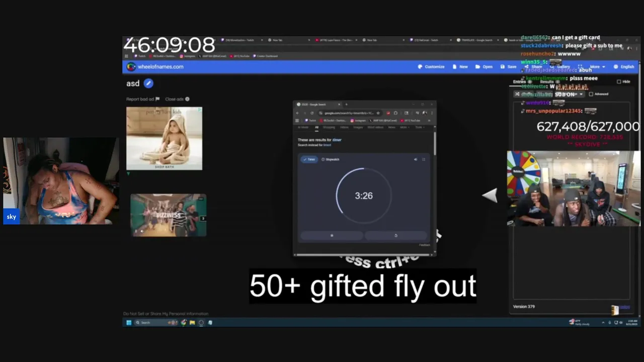Viewport: 644px width, 362px height.
Task: Open Instagram bookmark in small browser
Action: click(x=359, y=121)
